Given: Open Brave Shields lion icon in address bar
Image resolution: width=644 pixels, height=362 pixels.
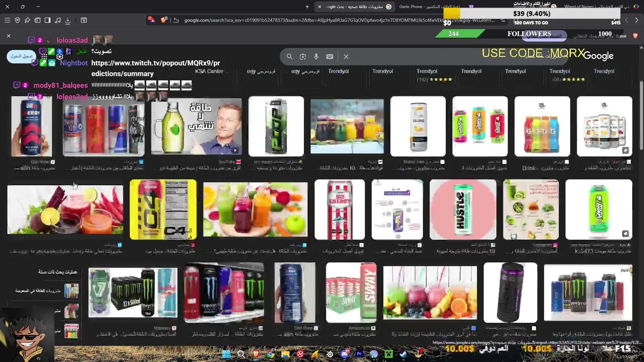Looking at the screenshot, I should coord(164,20).
